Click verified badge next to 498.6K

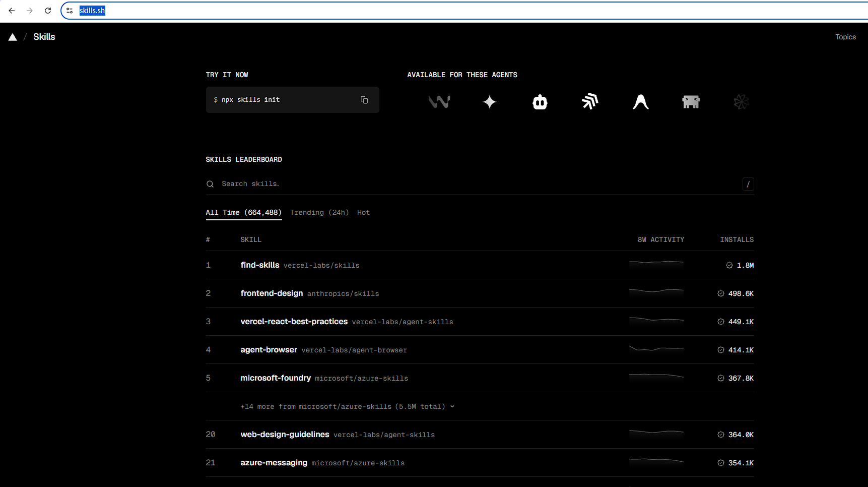[721, 293]
